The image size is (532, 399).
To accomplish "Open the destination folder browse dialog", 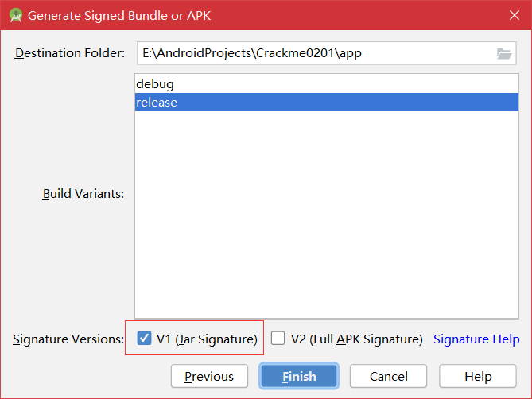I will click(503, 53).
